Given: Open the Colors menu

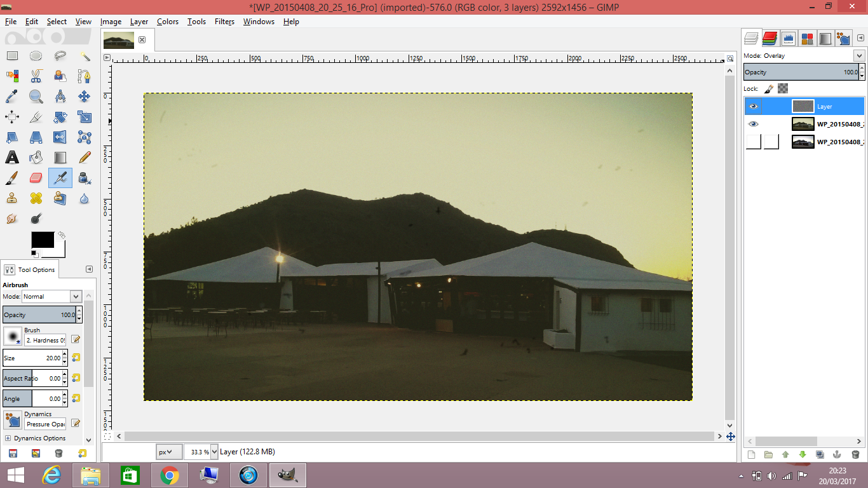Looking at the screenshot, I should [168, 21].
